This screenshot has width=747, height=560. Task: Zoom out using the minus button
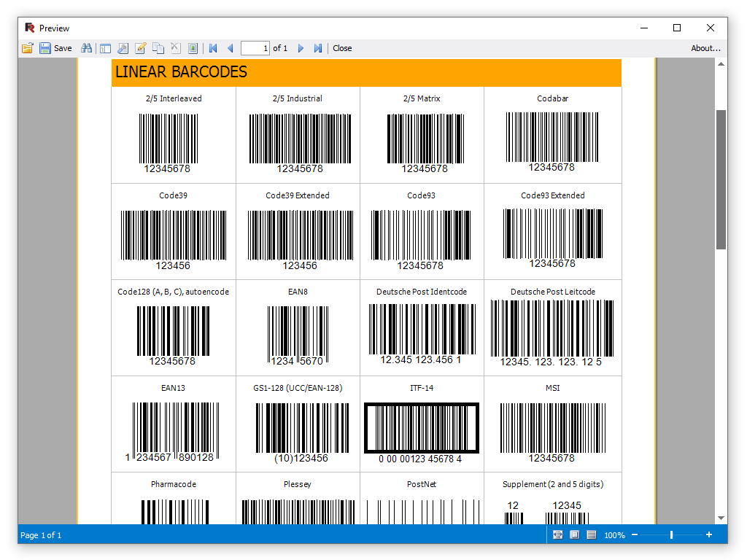pos(635,534)
